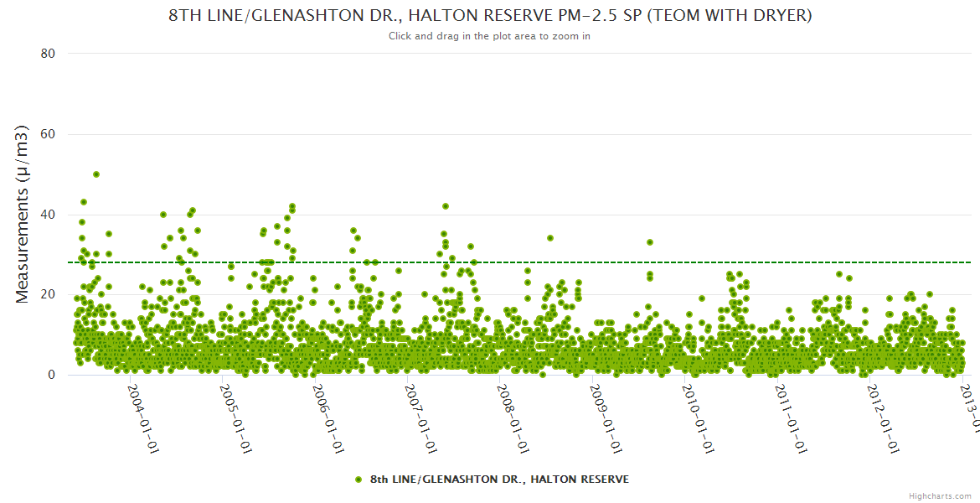Image resolution: width=980 pixels, height=503 pixels.
Task: Click the Measurements y-axis title
Action: pyautogui.click(x=23, y=214)
